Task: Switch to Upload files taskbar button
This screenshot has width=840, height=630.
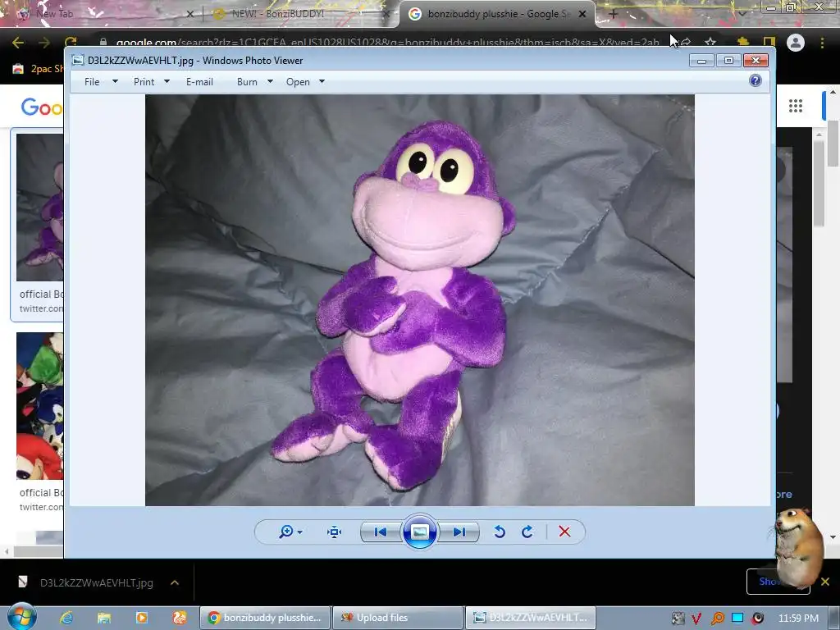Action: click(398, 618)
